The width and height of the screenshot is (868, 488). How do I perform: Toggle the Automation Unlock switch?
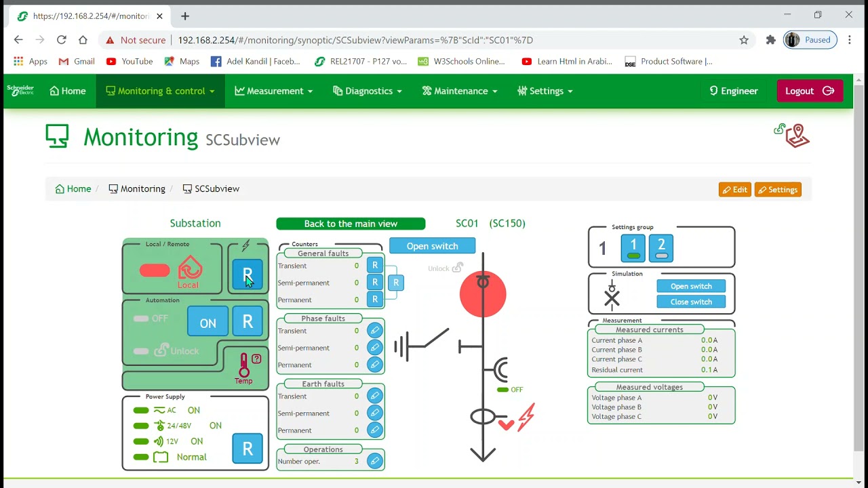coord(141,351)
